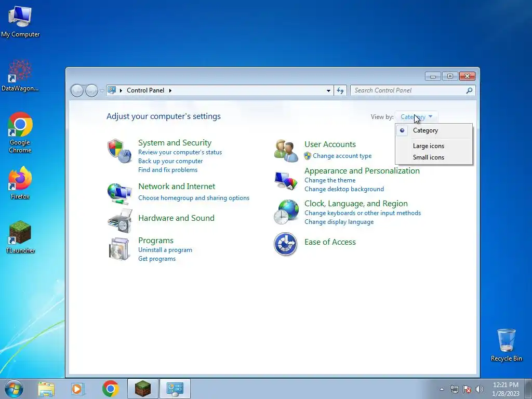
Task: Open the Hardware and Sound printer icon
Action: pyautogui.click(x=120, y=221)
